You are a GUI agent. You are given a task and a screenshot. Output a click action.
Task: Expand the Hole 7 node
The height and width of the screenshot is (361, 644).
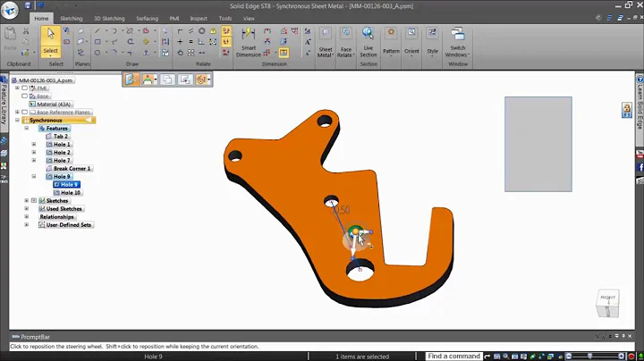coord(34,161)
